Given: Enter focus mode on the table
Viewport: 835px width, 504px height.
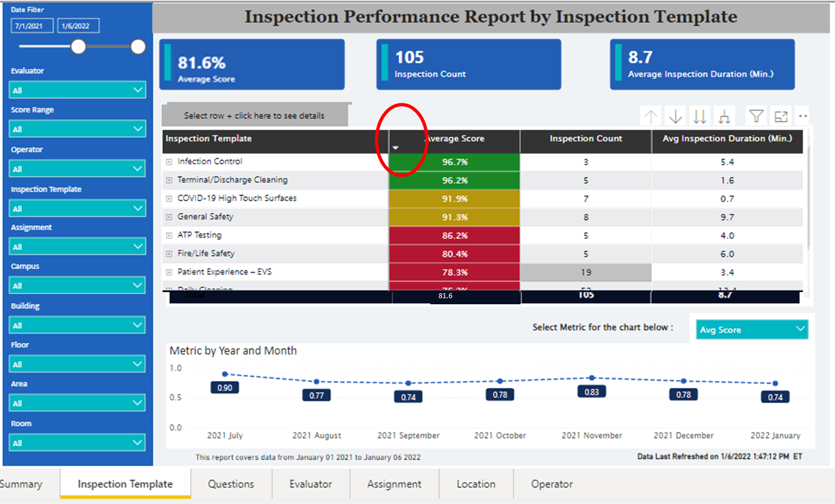Looking at the screenshot, I should tap(781, 116).
